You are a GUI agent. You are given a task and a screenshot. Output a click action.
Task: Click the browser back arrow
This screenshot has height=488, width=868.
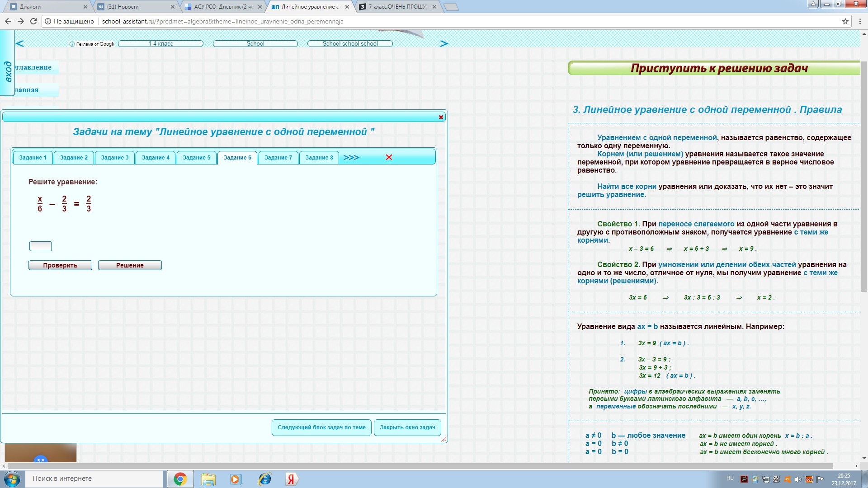click(x=8, y=21)
